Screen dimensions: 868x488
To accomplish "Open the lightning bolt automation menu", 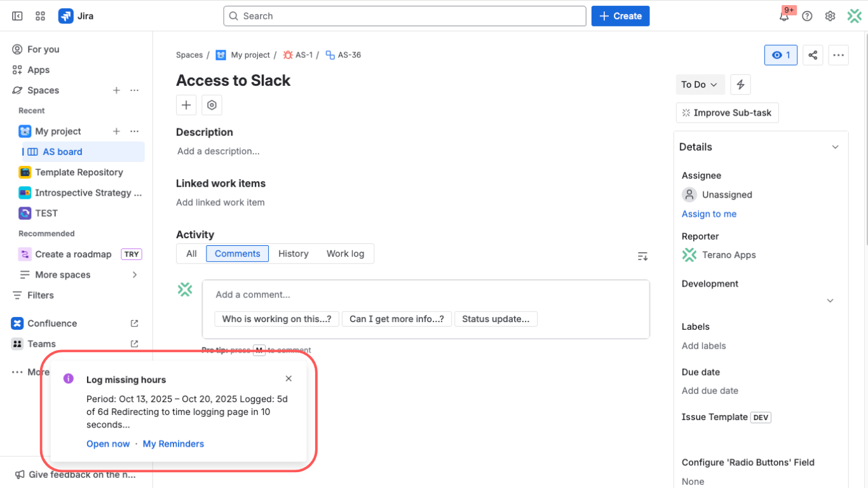I will (x=740, y=85).
